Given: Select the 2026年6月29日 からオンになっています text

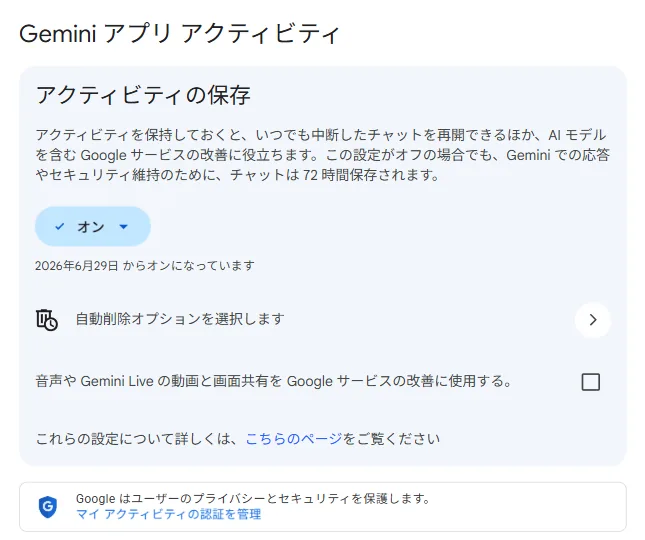Looking at the screenshot, I should 145,266.
